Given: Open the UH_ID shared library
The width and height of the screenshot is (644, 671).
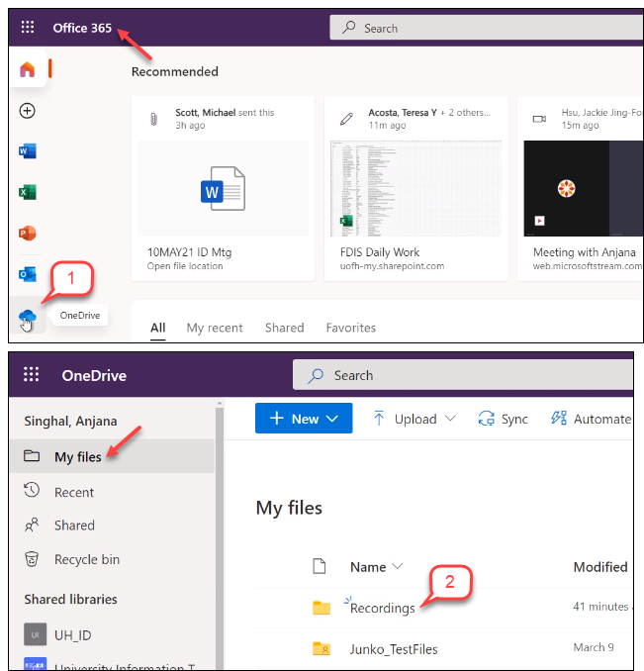Looking at the screenshot, I should click(x=72, y=635).
